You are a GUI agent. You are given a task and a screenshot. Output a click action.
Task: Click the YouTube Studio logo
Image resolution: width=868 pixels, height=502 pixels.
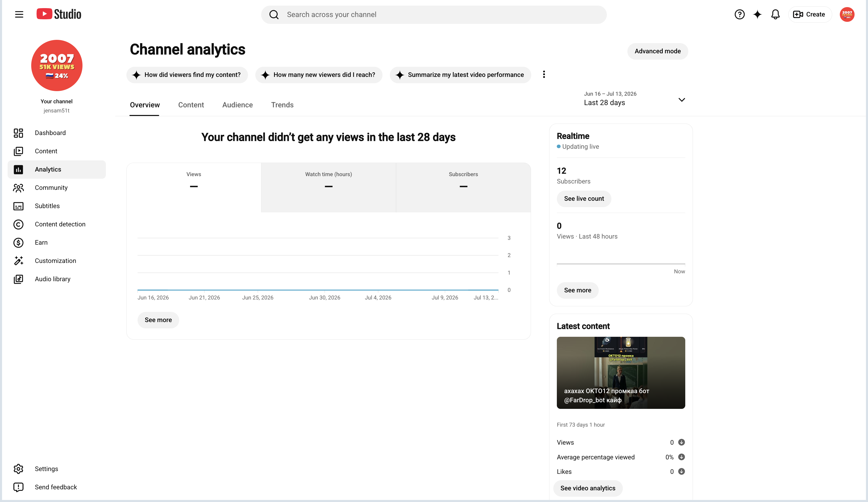59,14
